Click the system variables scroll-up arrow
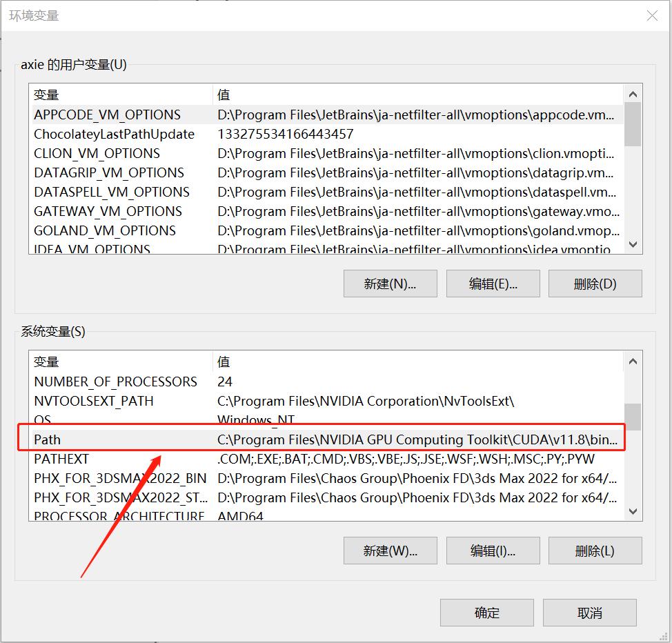This screenshot has height=643, width=672. (633, 361)
